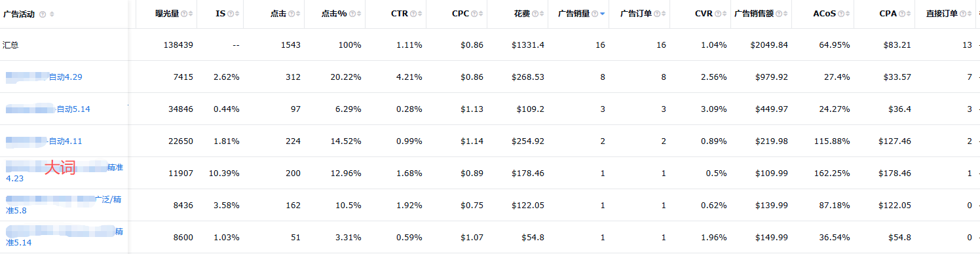Open help icon beside 广告销售额

[x=779, y=14]
